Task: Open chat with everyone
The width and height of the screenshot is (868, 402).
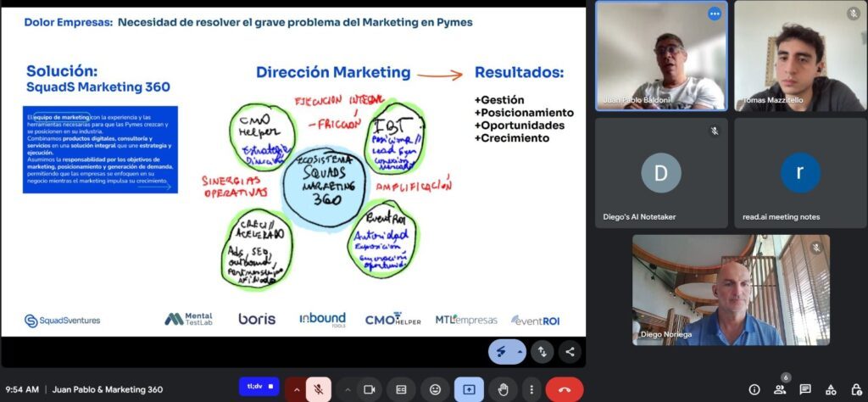Action: point(805,389)
